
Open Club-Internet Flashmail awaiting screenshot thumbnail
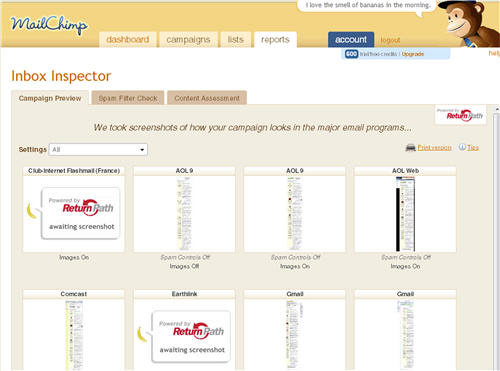click(74, 214)
